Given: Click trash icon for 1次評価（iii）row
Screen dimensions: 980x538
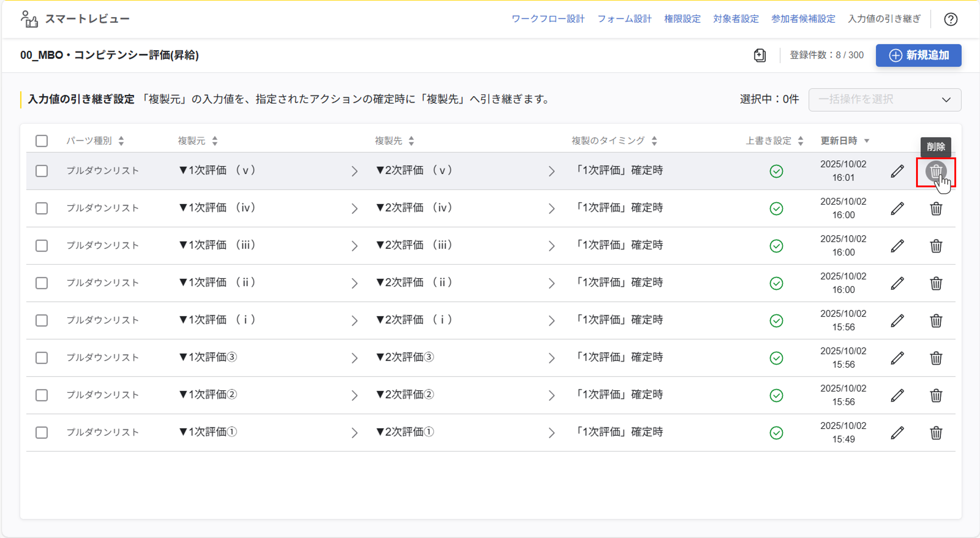Looking at the screenshot, I should click(x=936, y=246).
